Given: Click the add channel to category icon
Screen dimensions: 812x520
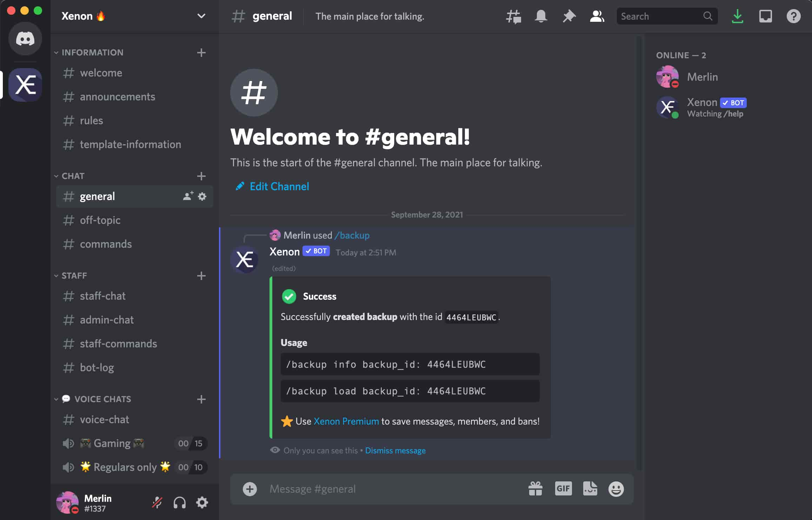Looking at the screenshot, I should 201,52.
